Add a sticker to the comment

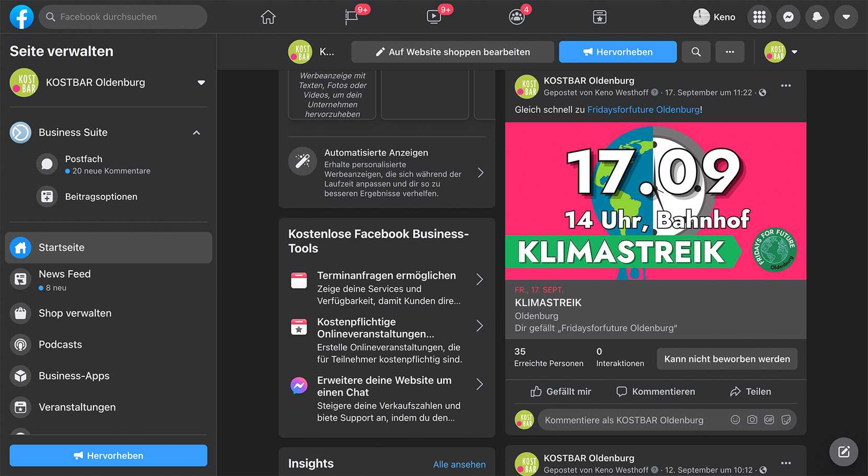(x=786, y=420)
